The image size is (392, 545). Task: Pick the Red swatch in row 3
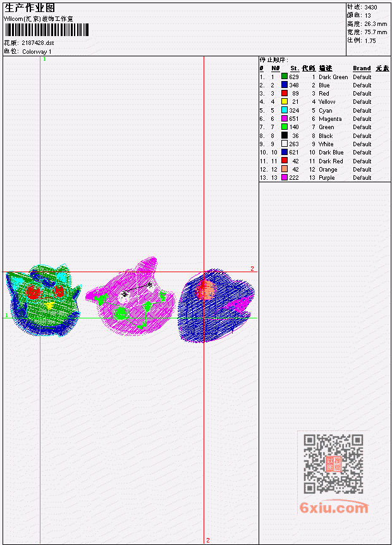pyautogui.click(x=285, y=93)
